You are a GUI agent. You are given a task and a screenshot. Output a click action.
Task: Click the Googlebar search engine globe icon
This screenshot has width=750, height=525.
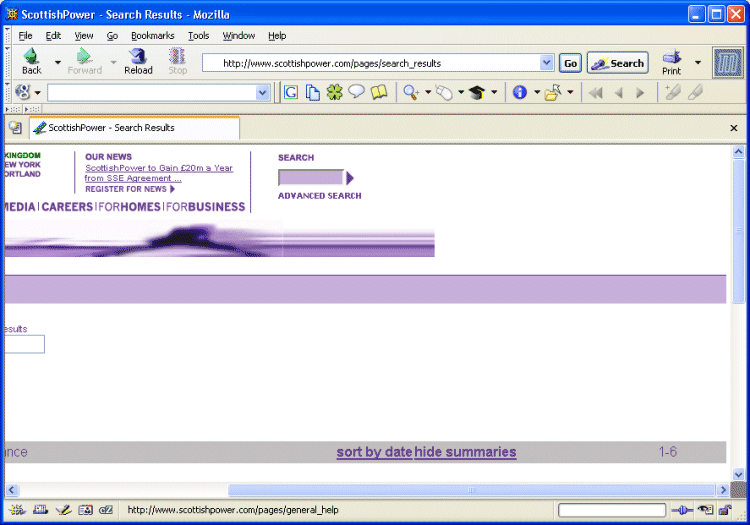coord(22,92)
